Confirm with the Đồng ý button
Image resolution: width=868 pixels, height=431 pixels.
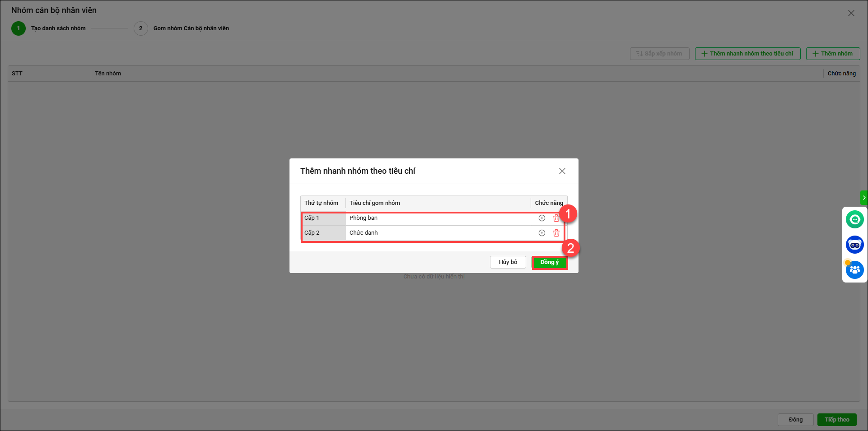coord(549,263)
